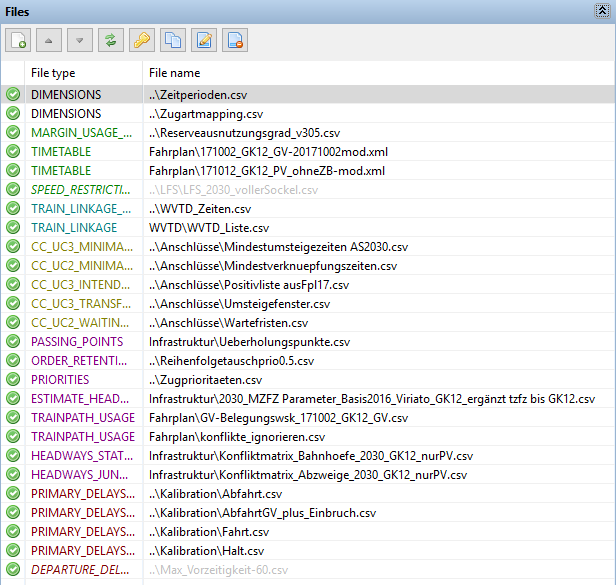
Task: Click status icon for PASSING_POINTS row
Action: (13, 341)
